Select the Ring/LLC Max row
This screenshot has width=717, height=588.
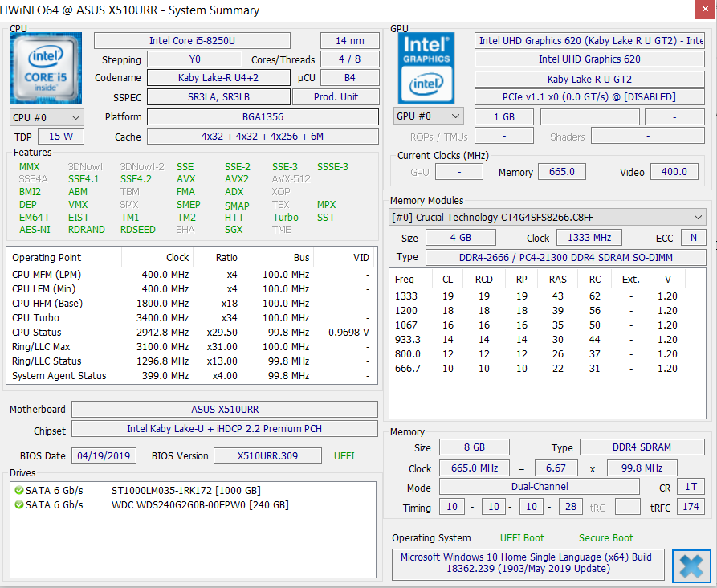191,347
